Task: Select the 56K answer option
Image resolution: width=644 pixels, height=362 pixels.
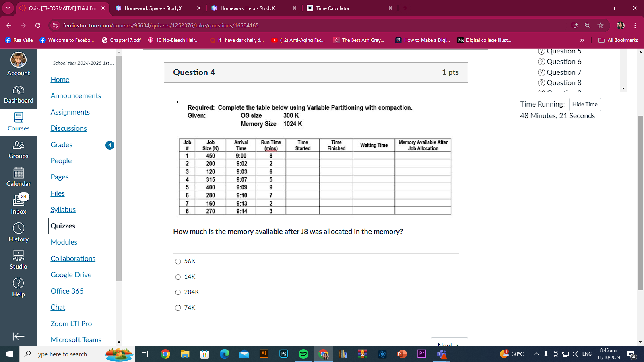Action: [178, 261]
